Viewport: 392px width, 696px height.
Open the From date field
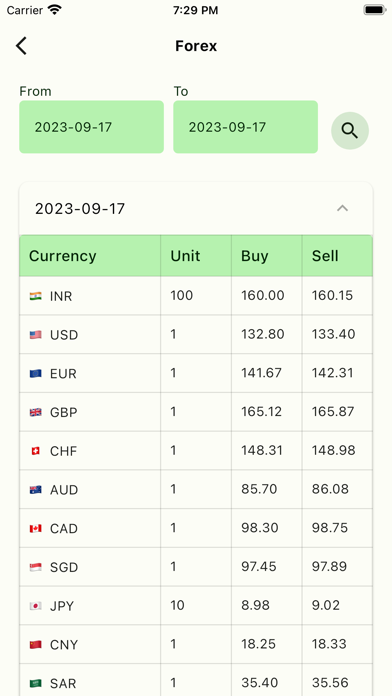tap(91, 127)
